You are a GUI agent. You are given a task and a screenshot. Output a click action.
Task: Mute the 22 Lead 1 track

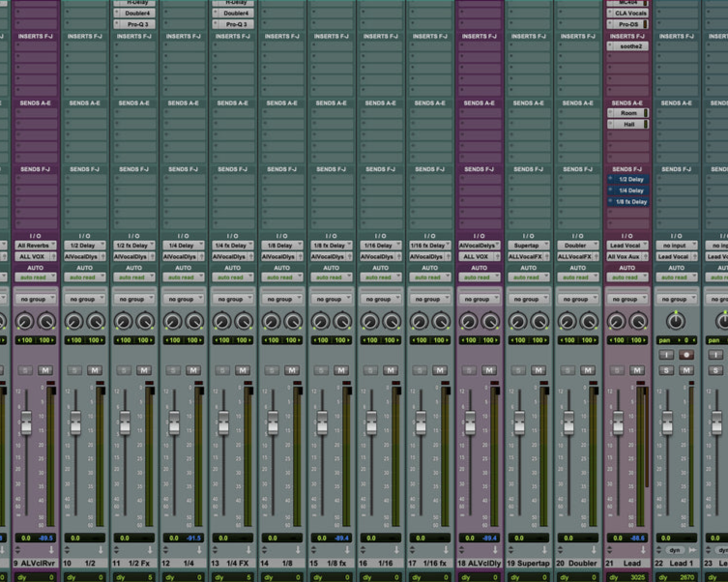[x=686, y=370]
